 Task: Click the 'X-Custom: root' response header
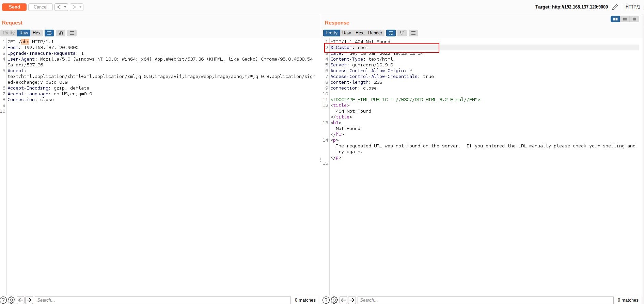tap(349, 48)
